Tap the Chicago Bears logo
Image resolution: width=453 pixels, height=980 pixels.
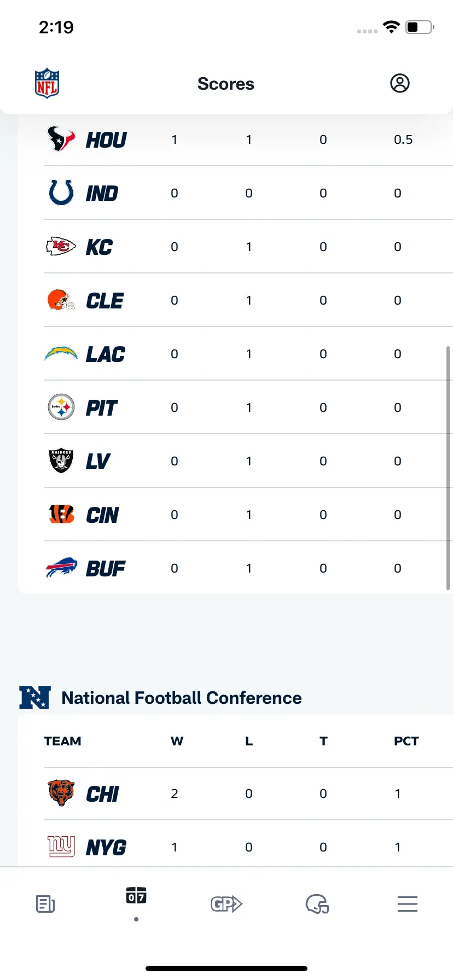coord(61,793)
